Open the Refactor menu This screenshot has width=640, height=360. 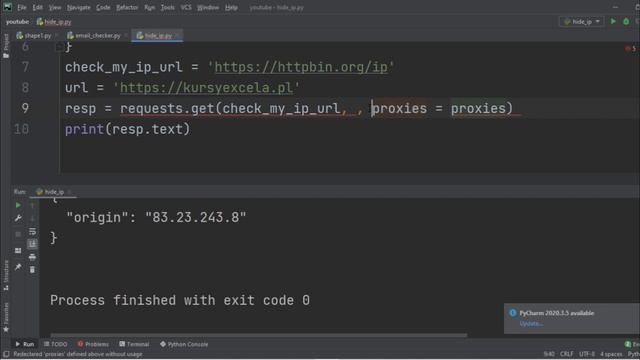click(127, 7)
